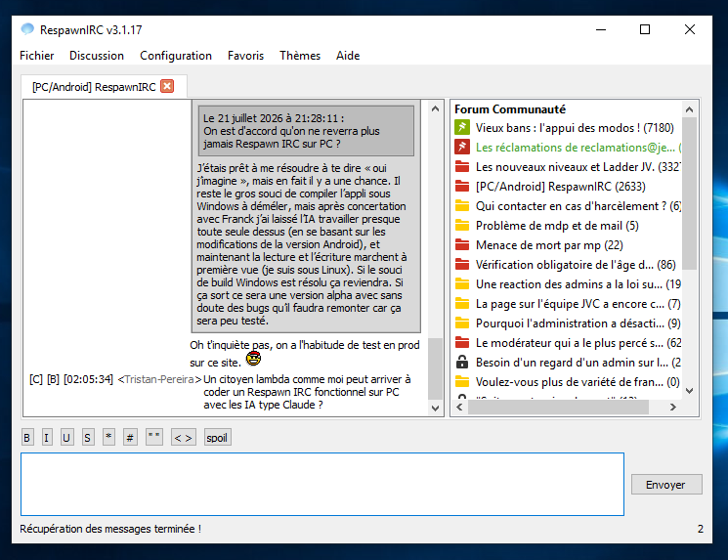
Task: Open topic Qui contacter en cas d'harcèlement
Action: click(x=578, y=205)
